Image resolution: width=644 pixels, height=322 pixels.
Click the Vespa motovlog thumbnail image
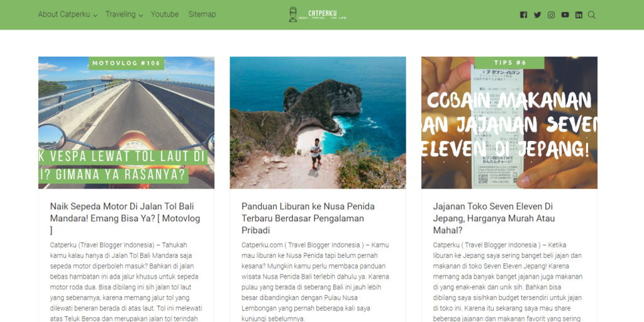point(126,123)
